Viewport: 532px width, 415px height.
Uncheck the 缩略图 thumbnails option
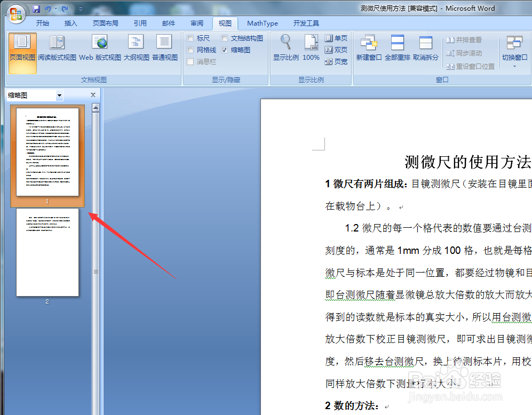226,50
